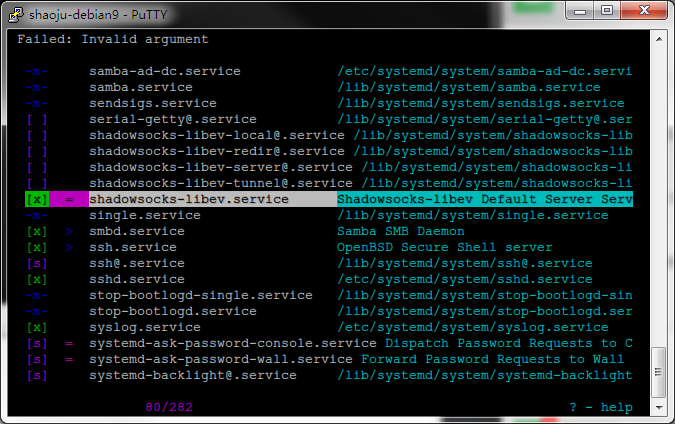Toggle the enabled checkbox for sshd.service
The height and width of the screenshot is (424, 675).
[x=37, y=279]
